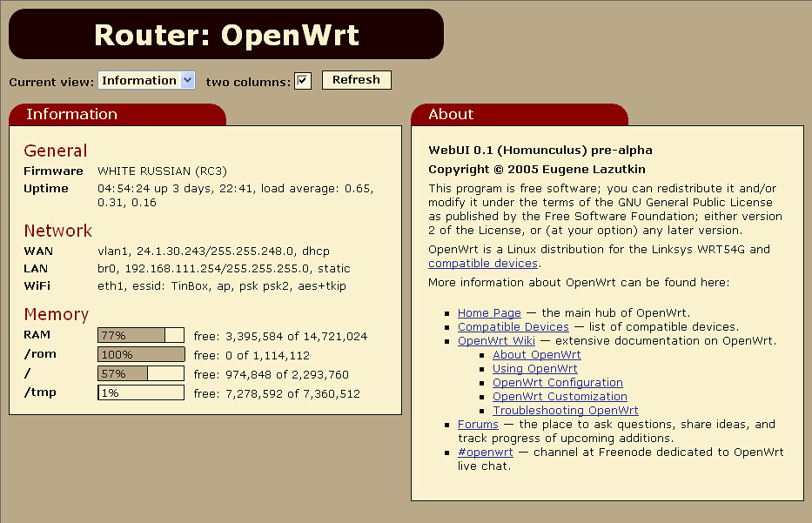Click the RAM 77% usage bar
812x523 pixels.
tap(141, 335)
